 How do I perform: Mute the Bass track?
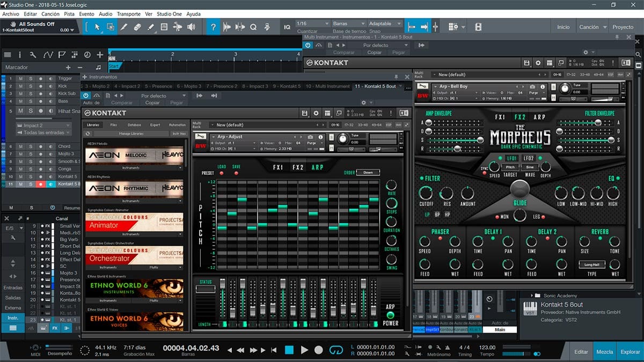coord(20,101)
